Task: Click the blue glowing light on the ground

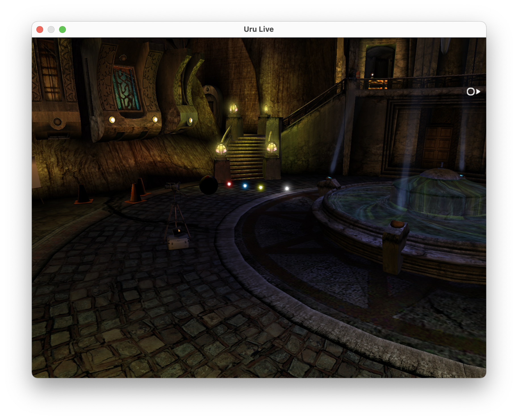Action: coord(245,186)
